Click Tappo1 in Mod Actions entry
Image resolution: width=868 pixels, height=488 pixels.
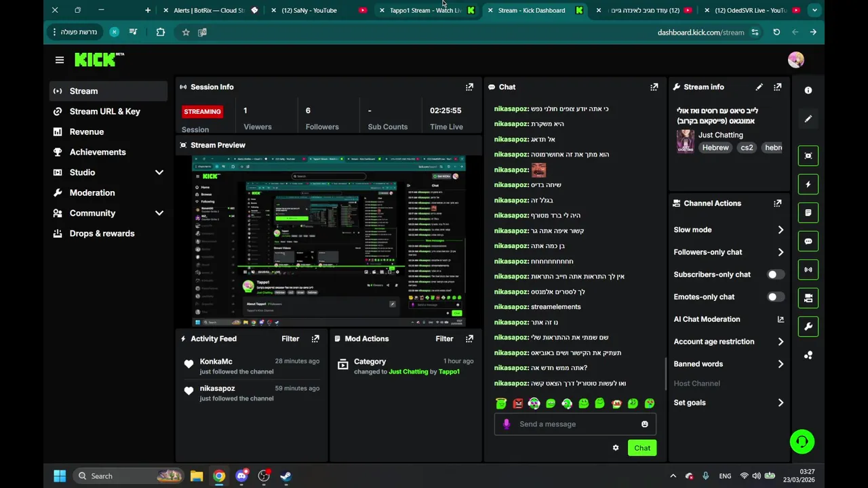pyautogui.click(x=449, y=372)
